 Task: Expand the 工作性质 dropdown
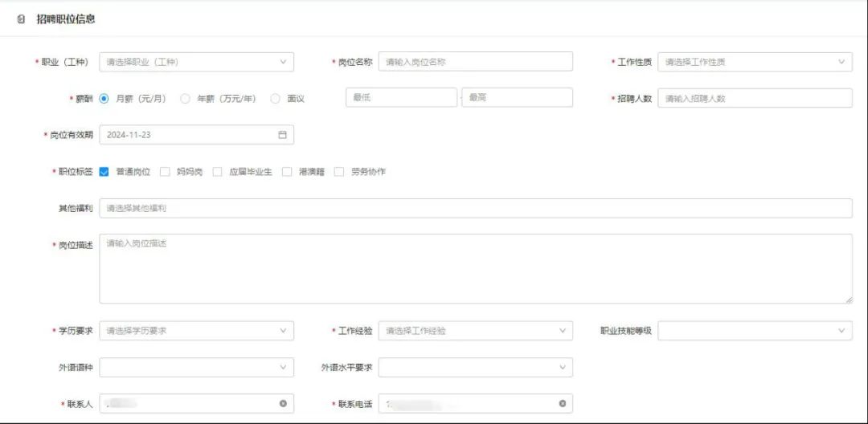(754, 62)
